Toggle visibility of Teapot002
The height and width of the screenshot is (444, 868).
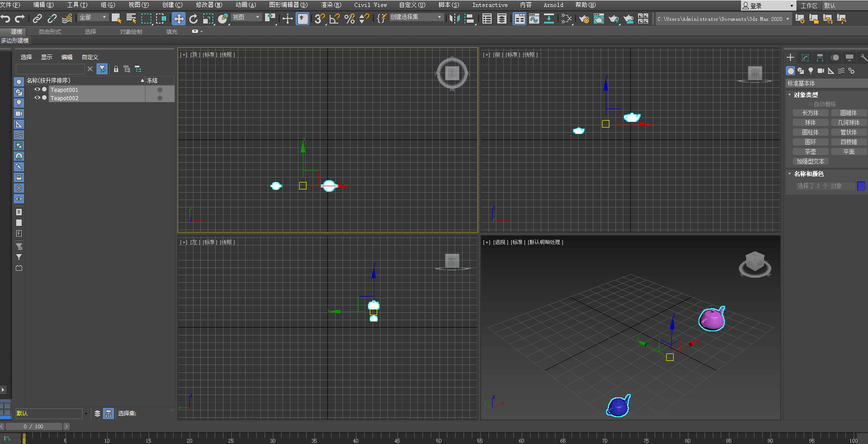click(37, 98)
